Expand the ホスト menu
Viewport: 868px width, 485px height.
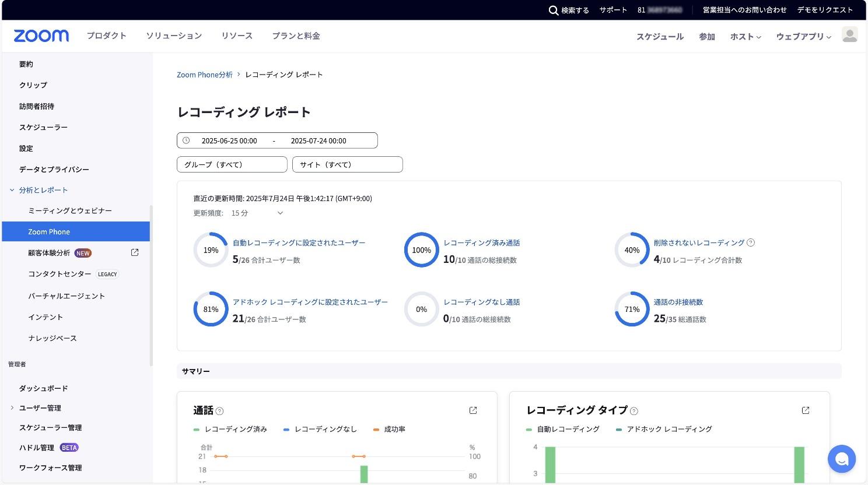[745, 36]
